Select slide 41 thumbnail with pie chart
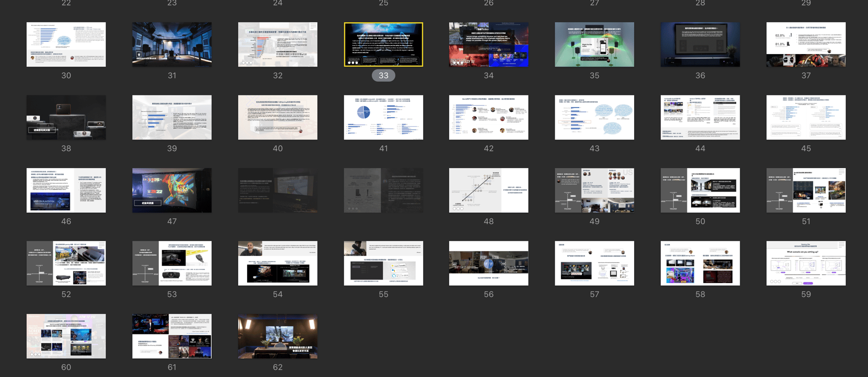The width and height of the screenshot is (868, 377). (x=384, y=117)
